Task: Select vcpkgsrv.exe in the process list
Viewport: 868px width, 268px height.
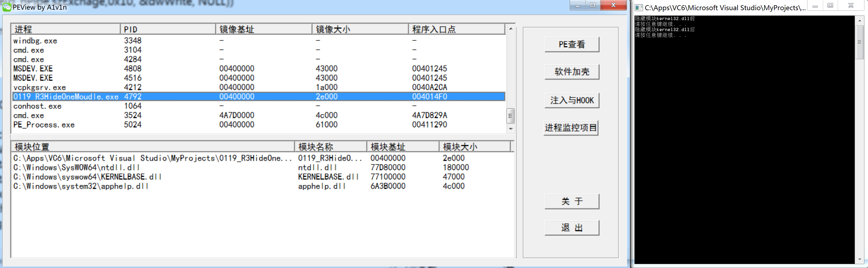Action: click(40, 88)
